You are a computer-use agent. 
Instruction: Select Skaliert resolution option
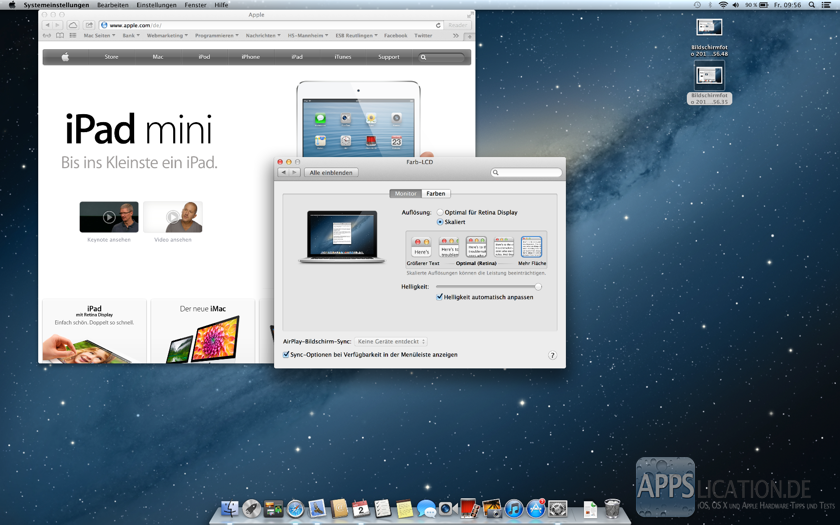pyautogui.click(x=440, y=222)
